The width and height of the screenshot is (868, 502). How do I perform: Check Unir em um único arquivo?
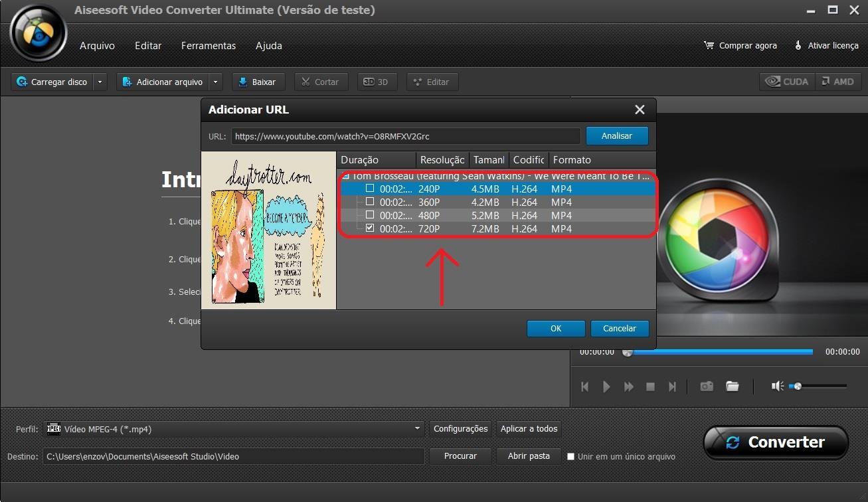(x=570, y=456)
